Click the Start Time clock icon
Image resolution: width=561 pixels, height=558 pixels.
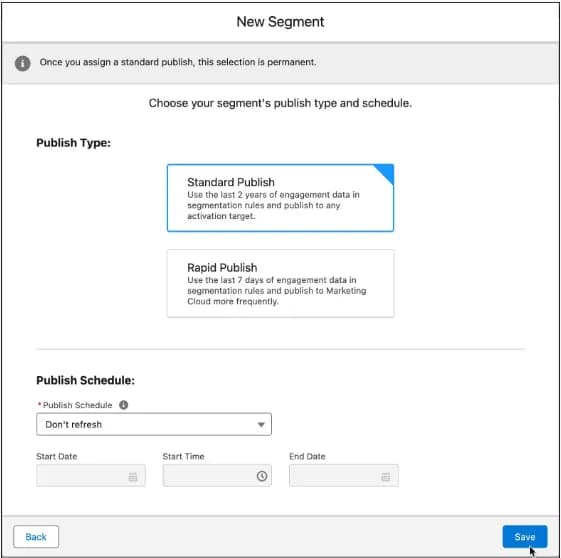(x=262, y=476)
